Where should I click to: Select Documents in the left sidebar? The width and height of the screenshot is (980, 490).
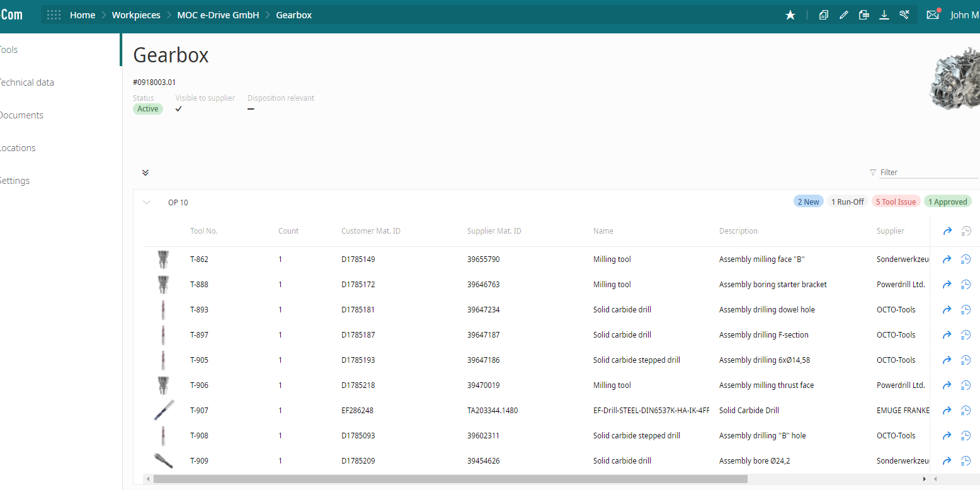tap(21, 115)
